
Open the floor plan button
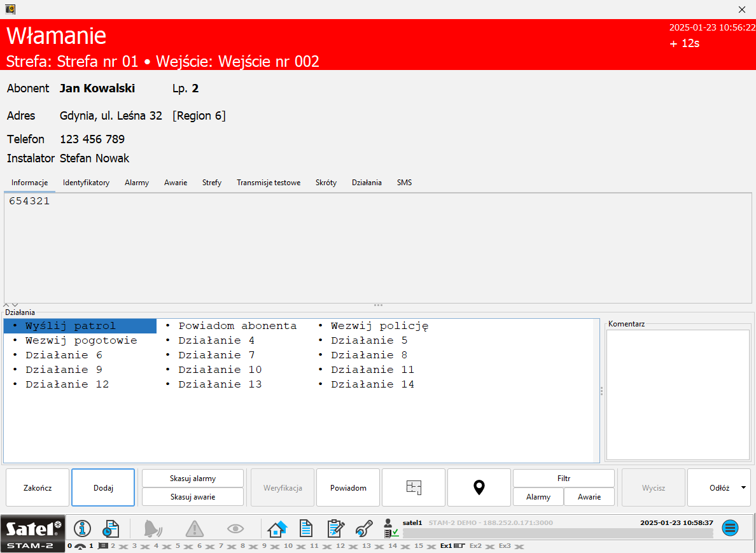(414, 487)
